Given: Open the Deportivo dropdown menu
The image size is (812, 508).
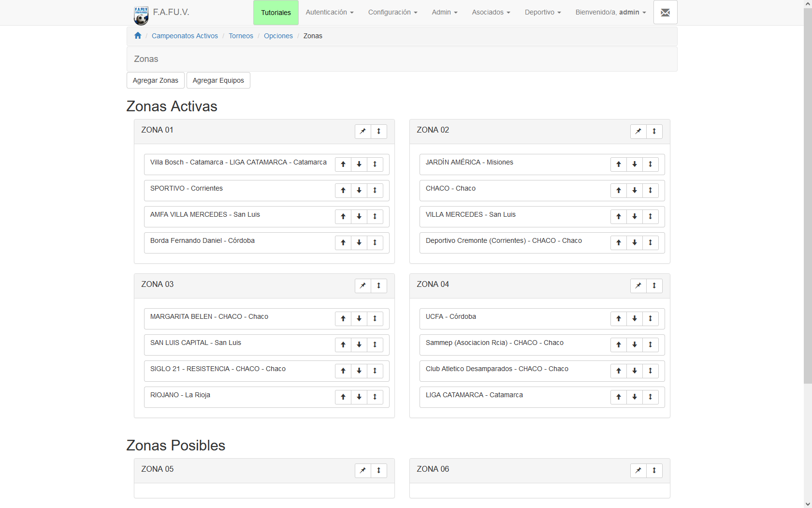Looking at the screenshot, I should click(x=542, y=13).
